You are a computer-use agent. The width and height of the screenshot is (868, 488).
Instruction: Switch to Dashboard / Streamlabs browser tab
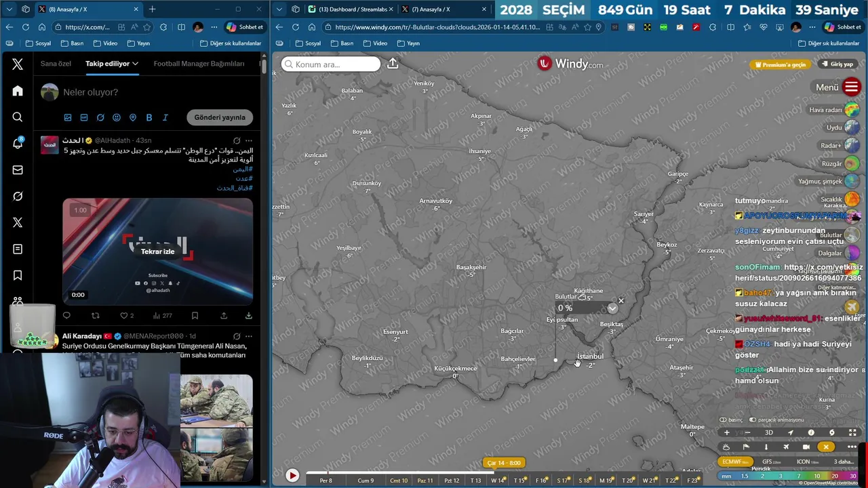tap(351, 9)
